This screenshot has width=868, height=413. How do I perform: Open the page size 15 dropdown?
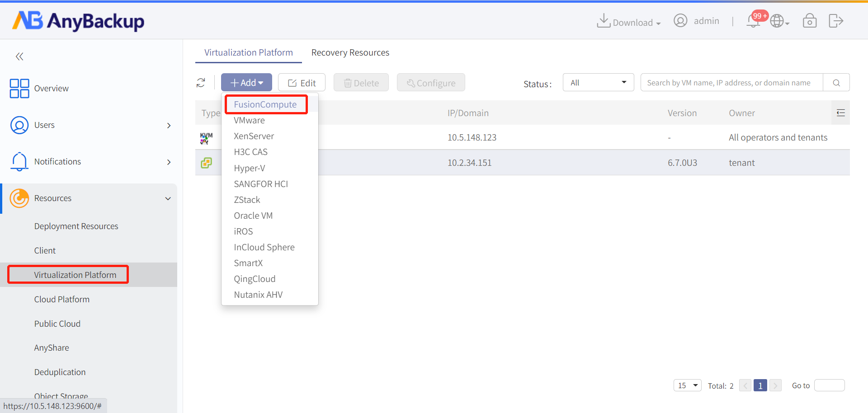688,385
